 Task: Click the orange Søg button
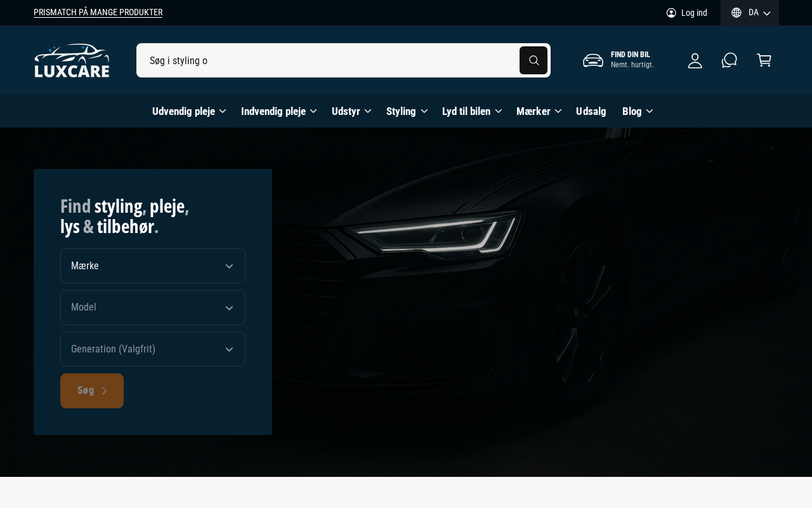pos(92,391)
